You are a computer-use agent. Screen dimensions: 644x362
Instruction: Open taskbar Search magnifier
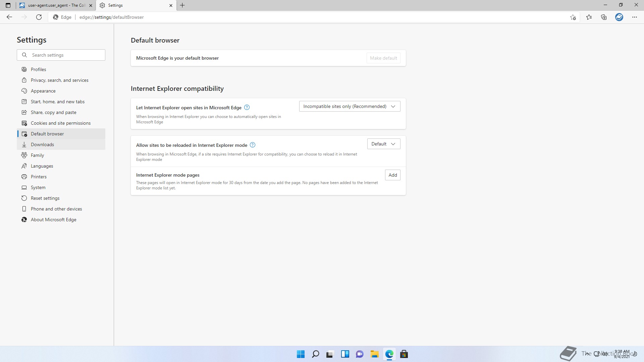tap(316, 354)
